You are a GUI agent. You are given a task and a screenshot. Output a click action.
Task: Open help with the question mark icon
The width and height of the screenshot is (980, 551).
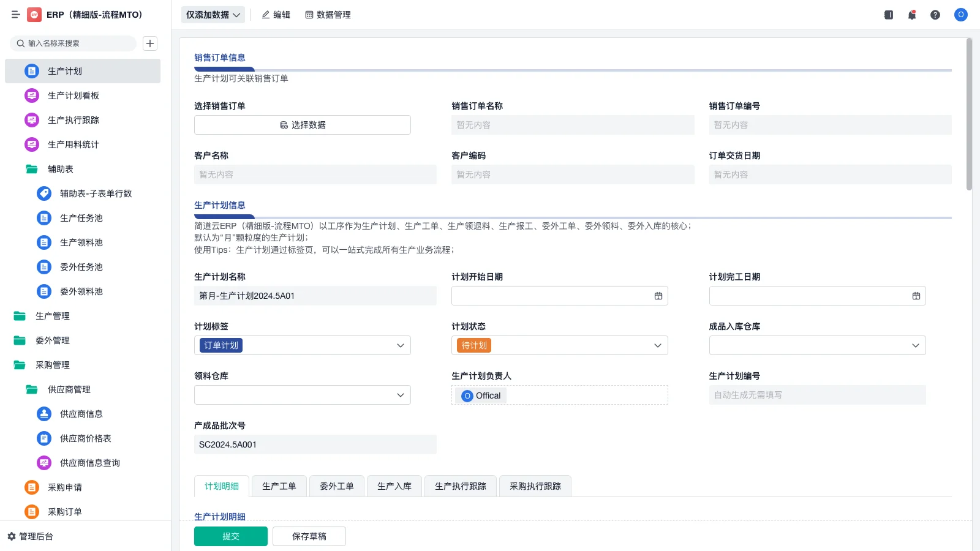[x=935, y=15]
